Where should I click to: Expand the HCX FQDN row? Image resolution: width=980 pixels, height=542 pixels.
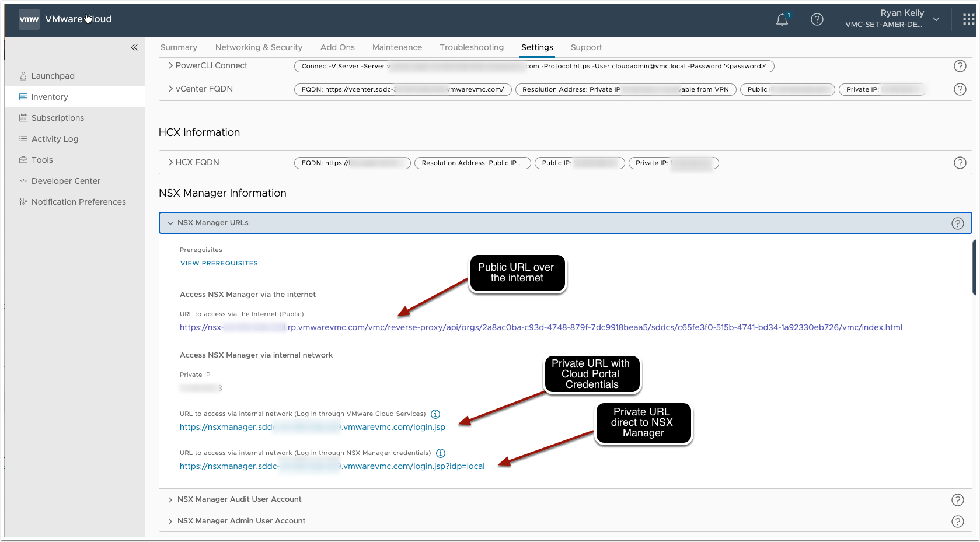point(170,162)
